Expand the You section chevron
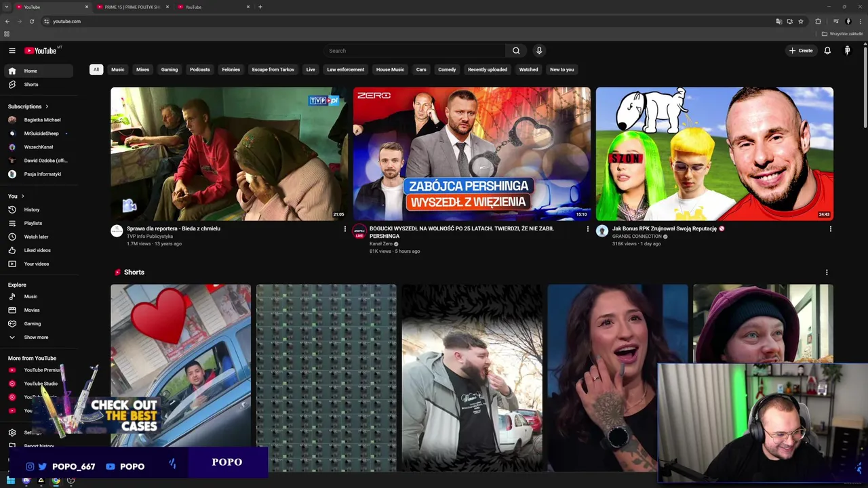868x488 pixels. 22,196
